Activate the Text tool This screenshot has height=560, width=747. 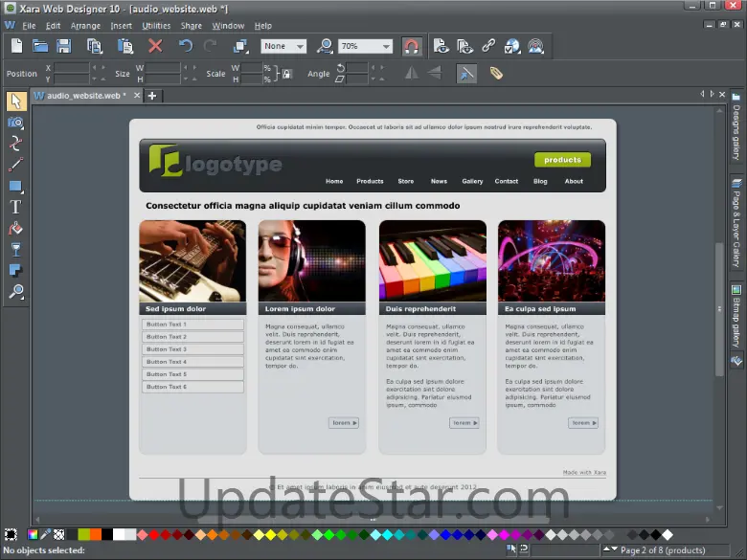click(15, 207)
